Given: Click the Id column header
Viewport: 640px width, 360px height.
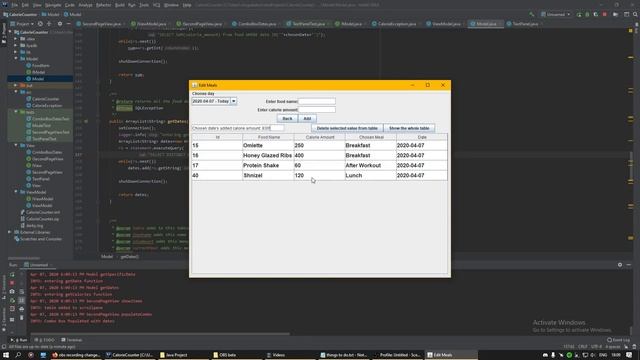Looking at the screenshot, I should (x=217, y=137).
